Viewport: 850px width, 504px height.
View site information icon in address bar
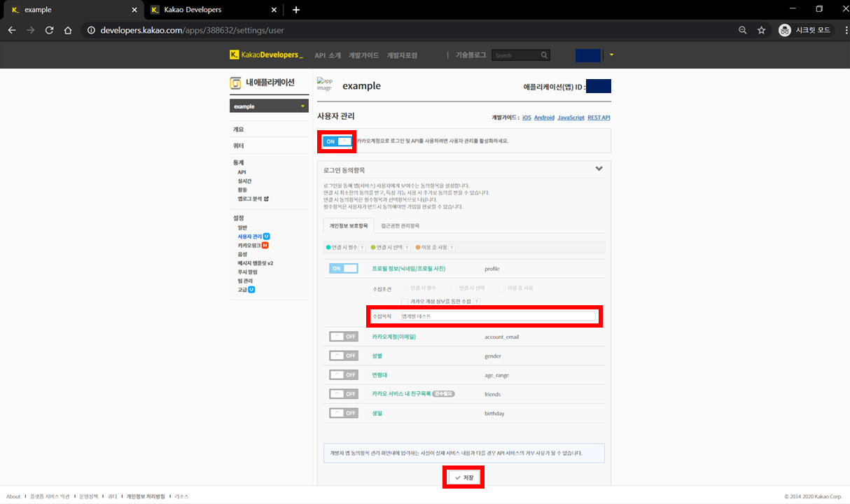click(91, 30)
